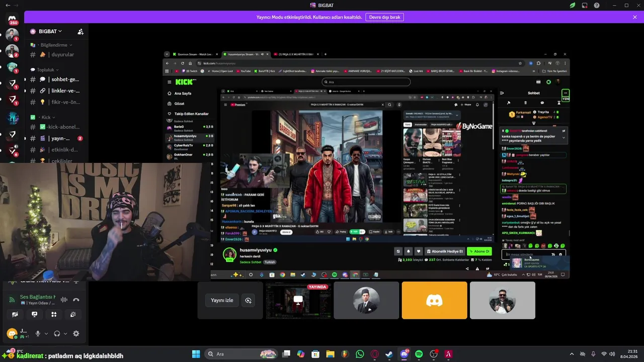The width and height of the screenshot is (644, 362).
Task: Select the fez-wearing participant tile
Action: pos(366,300)
